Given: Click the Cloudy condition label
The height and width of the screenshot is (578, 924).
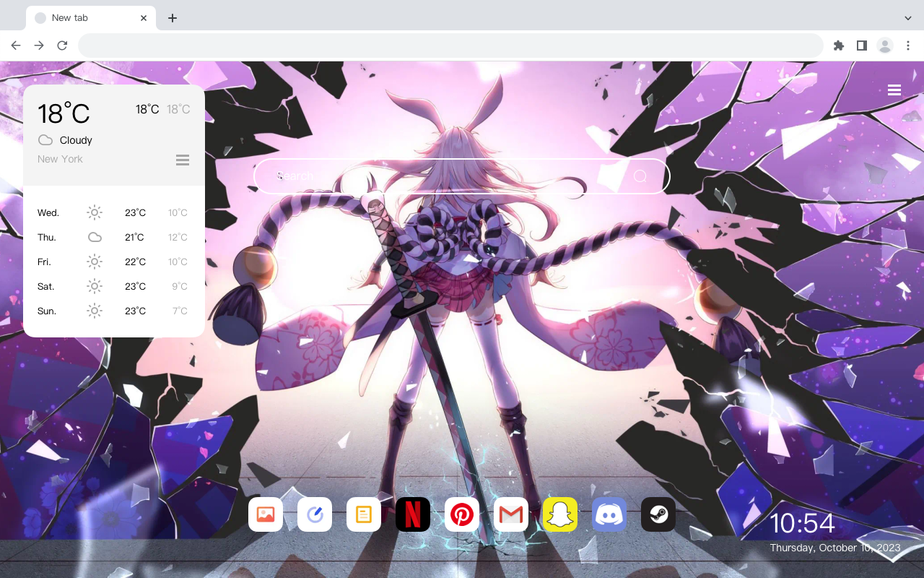Looking at the screenshot, I should 76,140.
